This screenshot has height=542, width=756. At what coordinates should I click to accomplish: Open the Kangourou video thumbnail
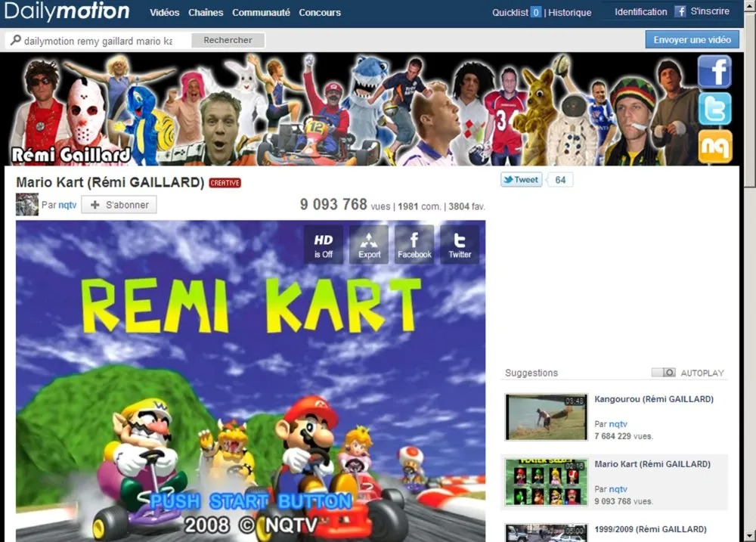(x=547, y=417)
